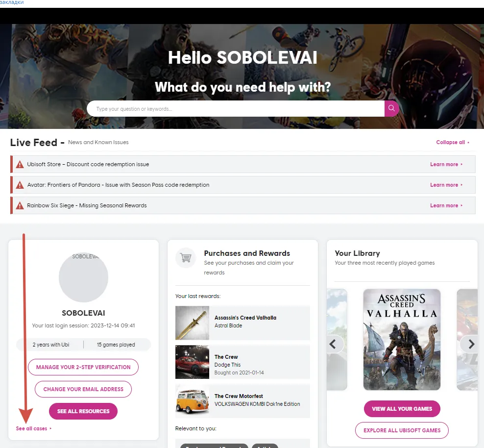Click Explore All Ubisoft Games button
This screenshot has height=448, width=484.
point(402,430)
